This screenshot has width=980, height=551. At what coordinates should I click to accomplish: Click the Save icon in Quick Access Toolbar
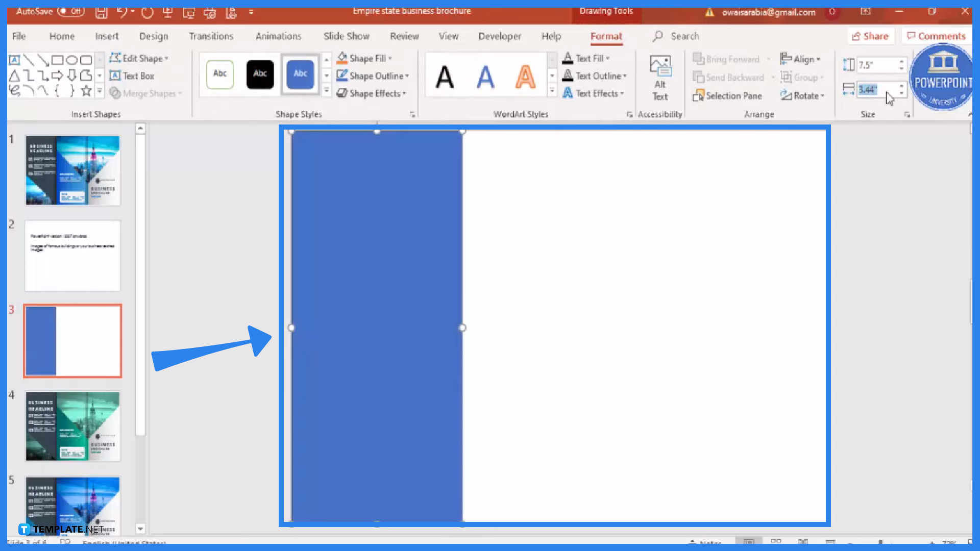pos(101,13)
